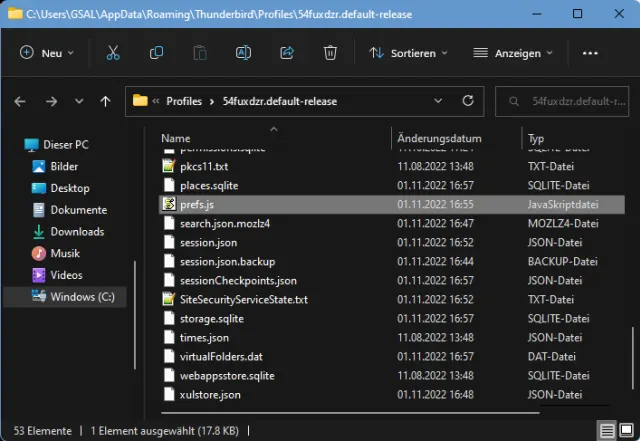Click the Copy icon in toolbar
Viewport: 640px width, 441px height.
click(156, 53)
